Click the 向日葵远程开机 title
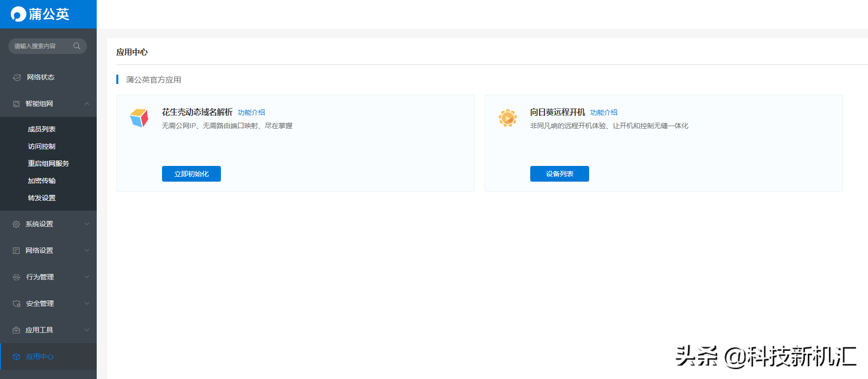 click(x=558, y=112)
